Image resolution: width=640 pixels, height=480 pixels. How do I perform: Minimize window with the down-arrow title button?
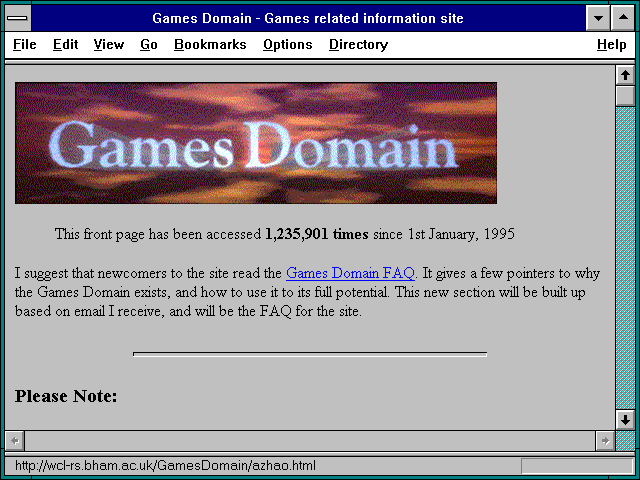click(598, 18)
